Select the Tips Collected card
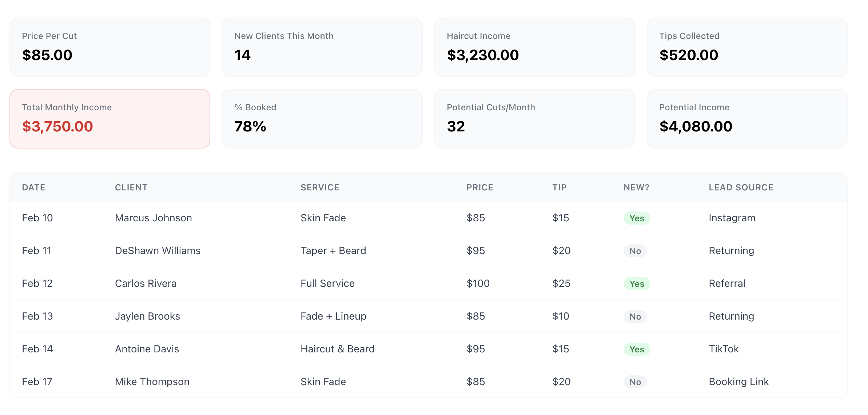 746,47
